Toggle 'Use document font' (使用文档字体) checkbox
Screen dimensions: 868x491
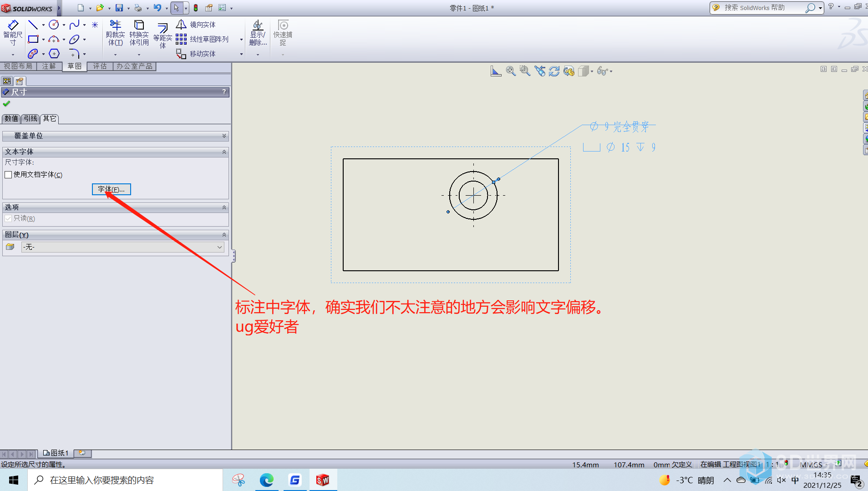click(x=8, y=175)
